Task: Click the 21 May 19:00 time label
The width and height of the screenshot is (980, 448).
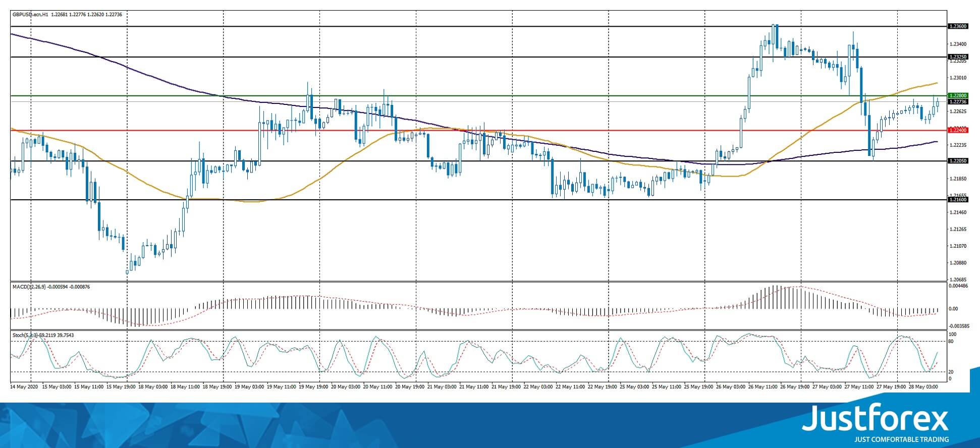Action: 506,386
